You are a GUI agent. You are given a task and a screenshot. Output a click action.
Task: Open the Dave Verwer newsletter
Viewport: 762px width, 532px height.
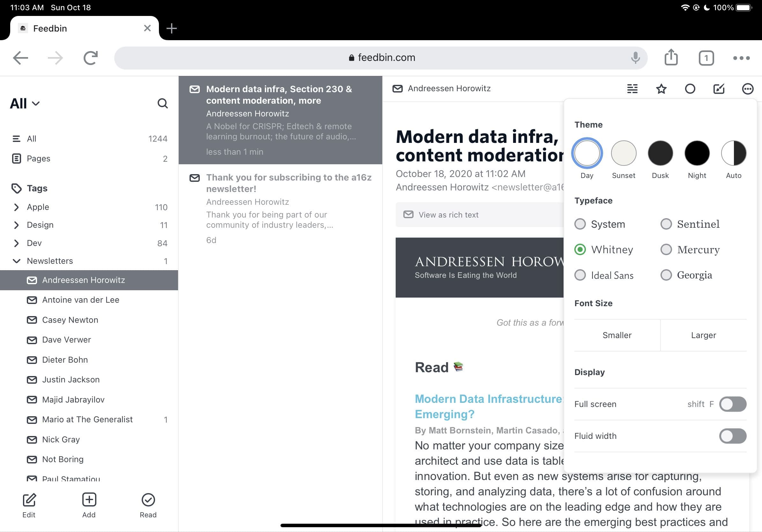pyautogui.click(x=89, y=340)
